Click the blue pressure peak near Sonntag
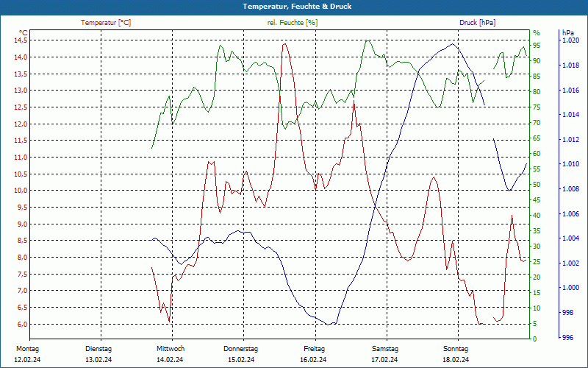The height and width of the screenshot is (368, 588). (453, 44)
